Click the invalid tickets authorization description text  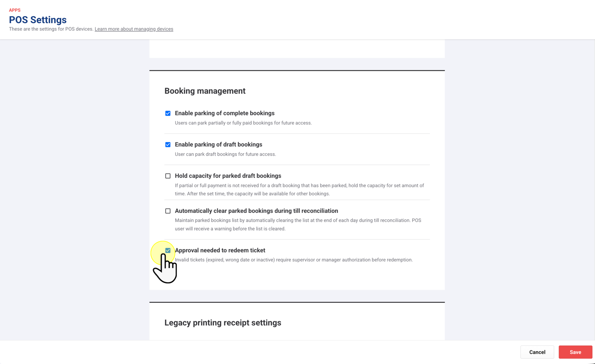[x=294, y=260]
